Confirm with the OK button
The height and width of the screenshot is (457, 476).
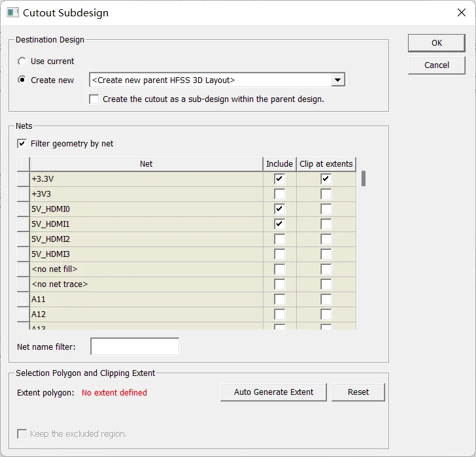tap(437, 42)
